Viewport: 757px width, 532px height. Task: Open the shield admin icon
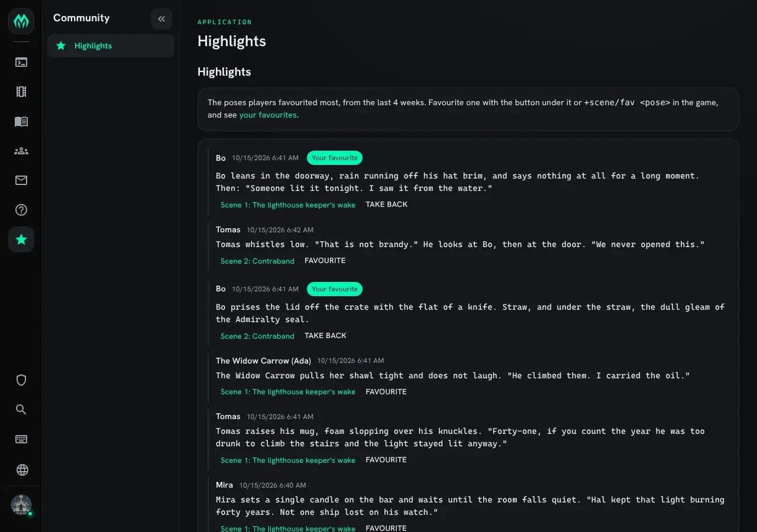click(x=21, y=380)
